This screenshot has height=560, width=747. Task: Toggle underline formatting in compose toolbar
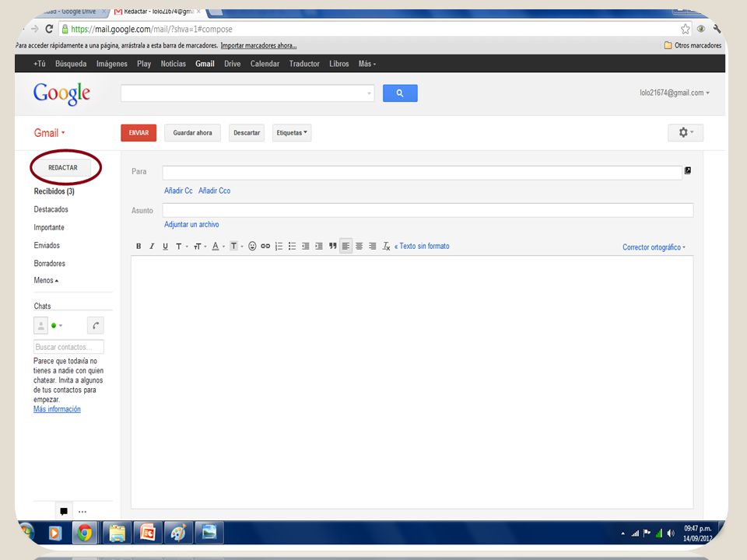coord(165,247)
